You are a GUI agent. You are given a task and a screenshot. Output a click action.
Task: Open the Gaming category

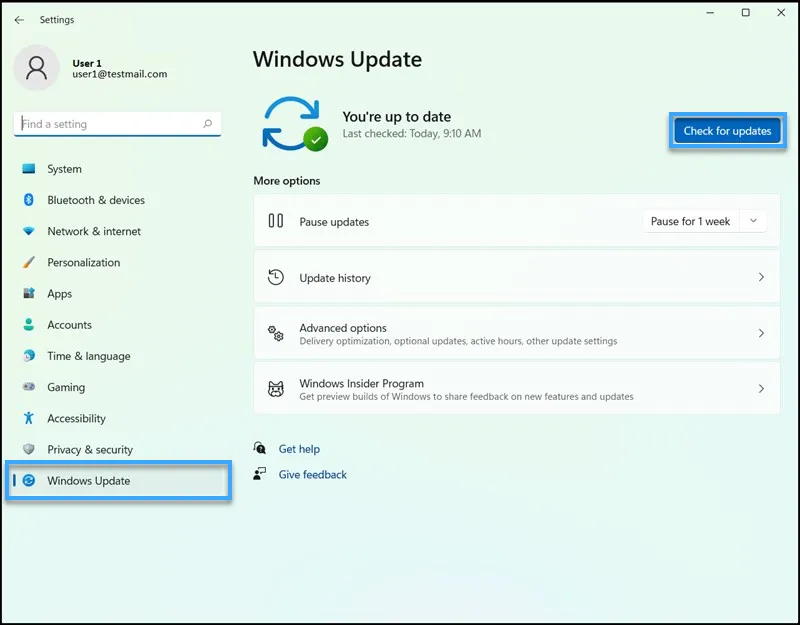click(118, 387)
